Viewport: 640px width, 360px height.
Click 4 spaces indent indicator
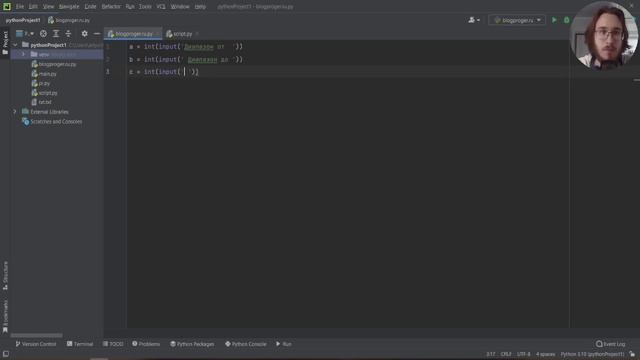point(545,354)
